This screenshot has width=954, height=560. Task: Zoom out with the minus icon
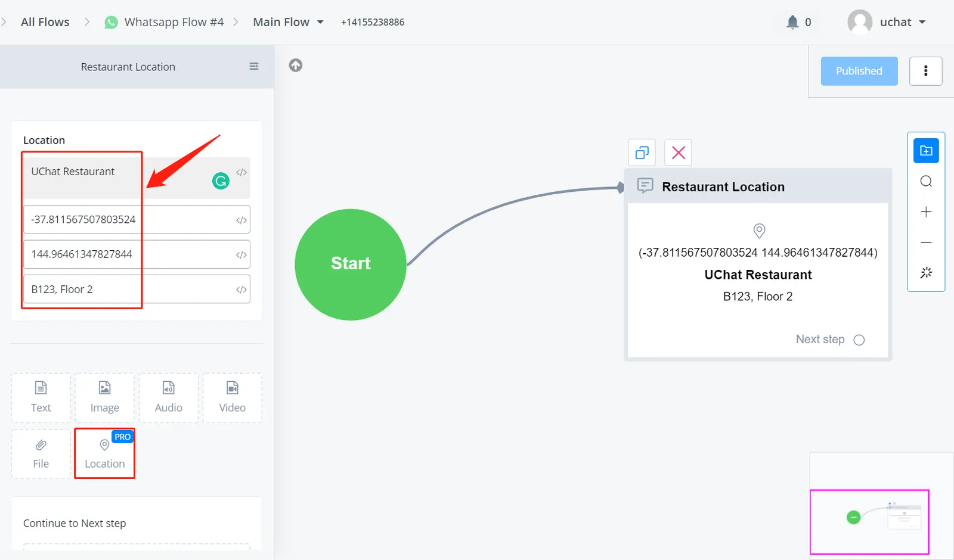coord(926,242)
